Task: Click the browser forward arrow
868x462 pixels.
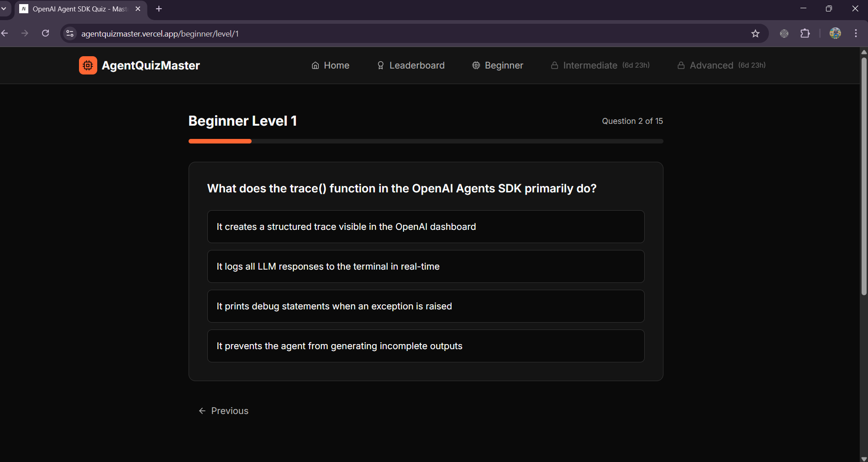Action: coord(25,33)
